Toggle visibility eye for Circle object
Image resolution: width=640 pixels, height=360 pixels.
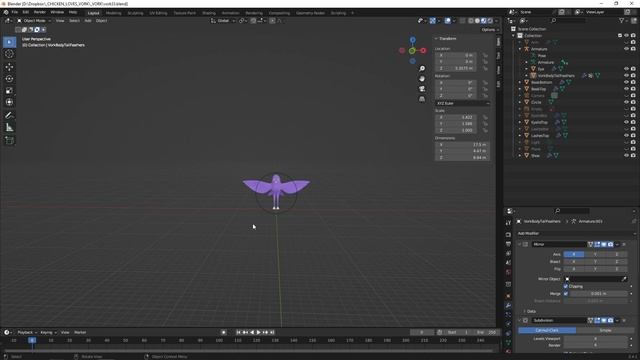[627, 102]
